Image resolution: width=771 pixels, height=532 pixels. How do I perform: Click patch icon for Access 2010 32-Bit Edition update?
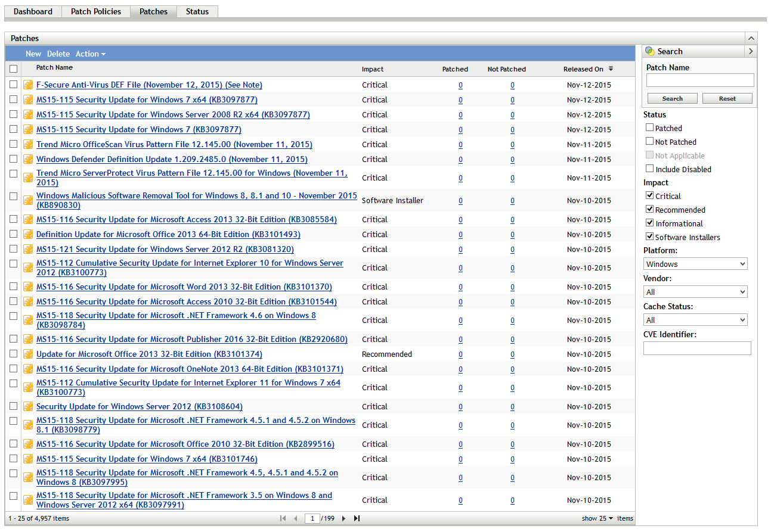coord(28,302)
